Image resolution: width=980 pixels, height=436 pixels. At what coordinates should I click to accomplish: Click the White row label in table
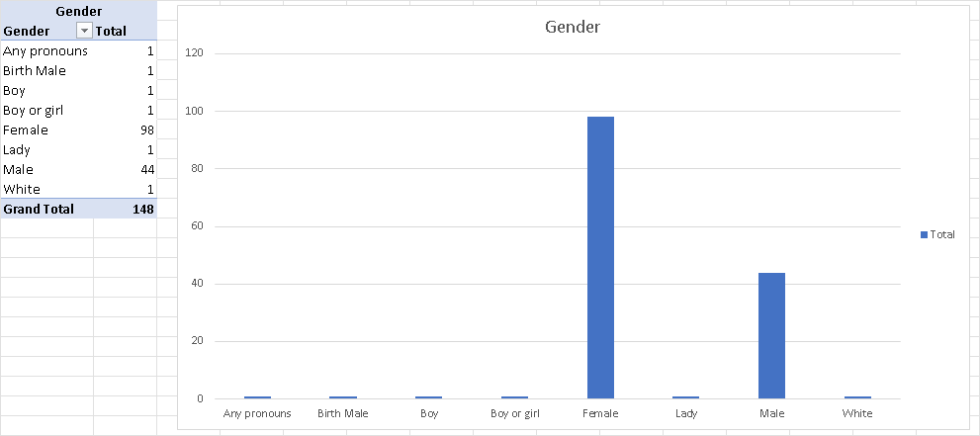click(x=21, y=189)
